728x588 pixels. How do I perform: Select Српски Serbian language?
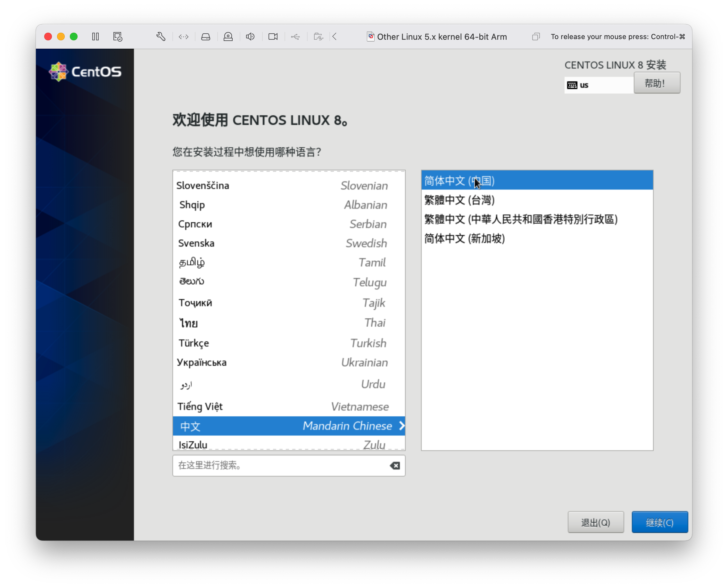[x=289, y=224]
